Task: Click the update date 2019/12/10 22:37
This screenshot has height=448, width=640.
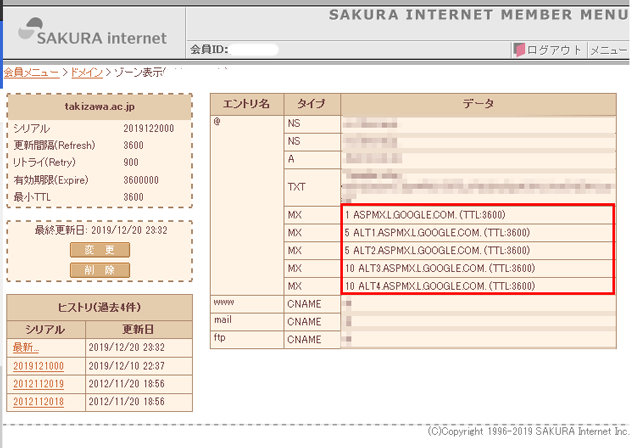Action: [127, 366]
